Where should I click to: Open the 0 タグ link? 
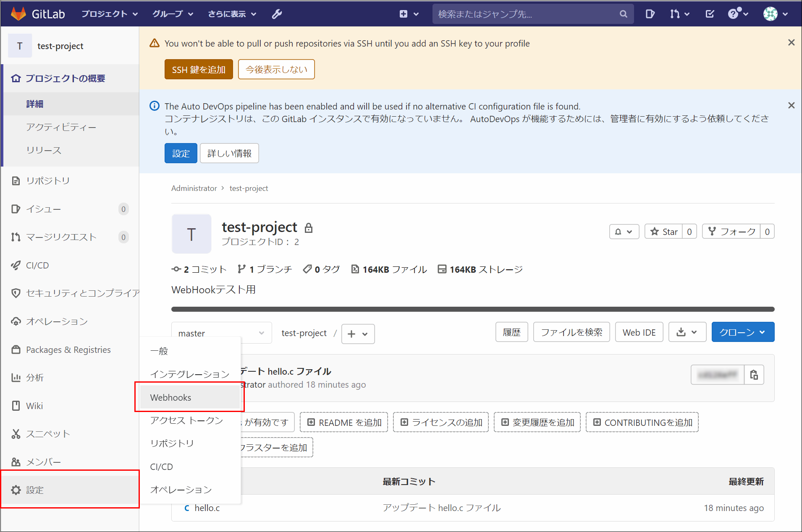[x=322, y=269]
